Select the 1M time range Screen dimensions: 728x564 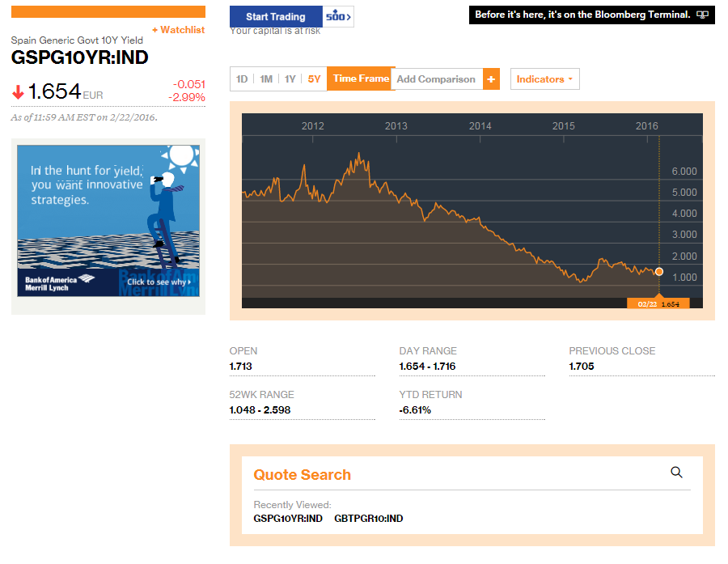click(266, 79)
